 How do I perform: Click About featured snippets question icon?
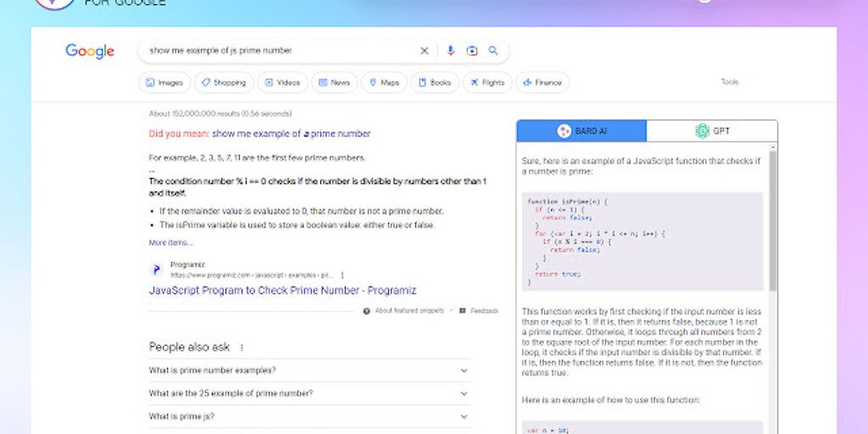coord(366,311)
